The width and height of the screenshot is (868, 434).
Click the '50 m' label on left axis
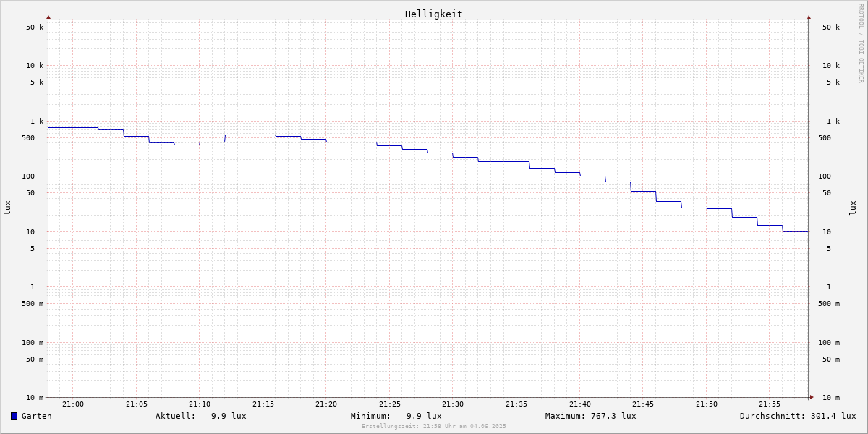(x=35, y=359)
